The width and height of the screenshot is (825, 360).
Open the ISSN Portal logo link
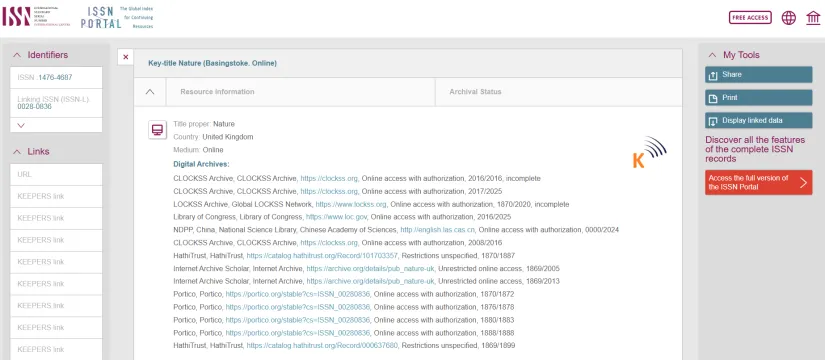pyautogui.click(x=117, y=17)
